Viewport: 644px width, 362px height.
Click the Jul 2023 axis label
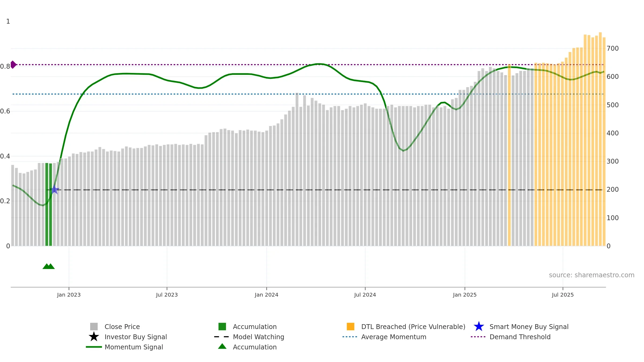pos(167,295)
